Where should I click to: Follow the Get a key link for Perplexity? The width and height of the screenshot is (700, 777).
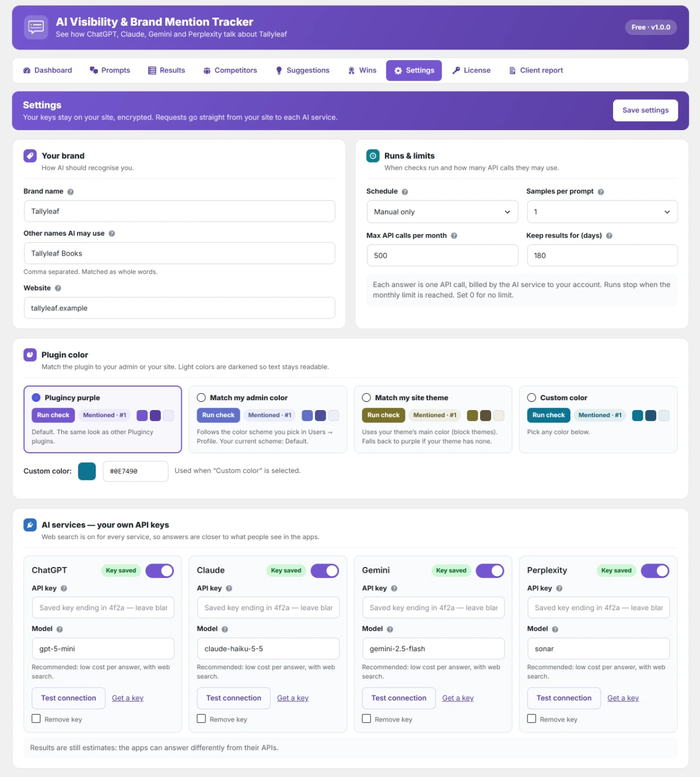[x=623, y=698]
